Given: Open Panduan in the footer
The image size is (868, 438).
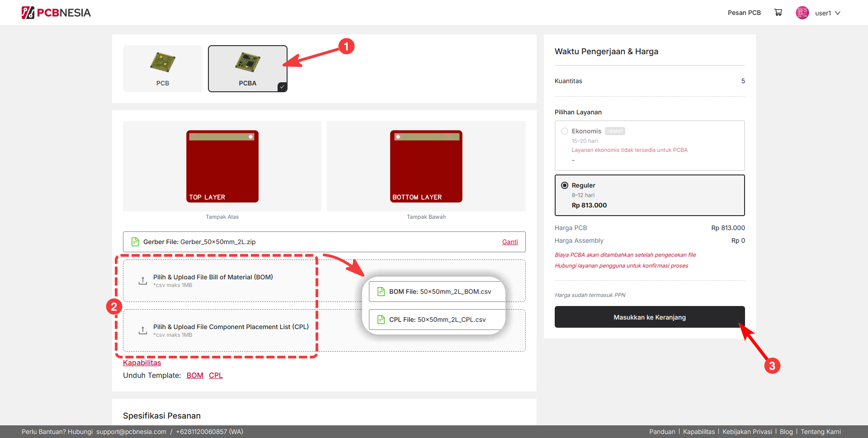Looking at the screenshot, I should point(662,432).
